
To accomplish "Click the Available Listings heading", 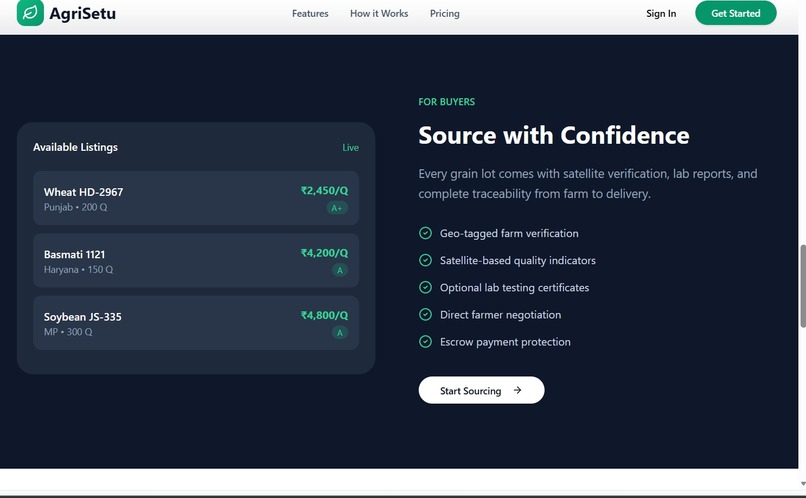I will click(75, 147).
